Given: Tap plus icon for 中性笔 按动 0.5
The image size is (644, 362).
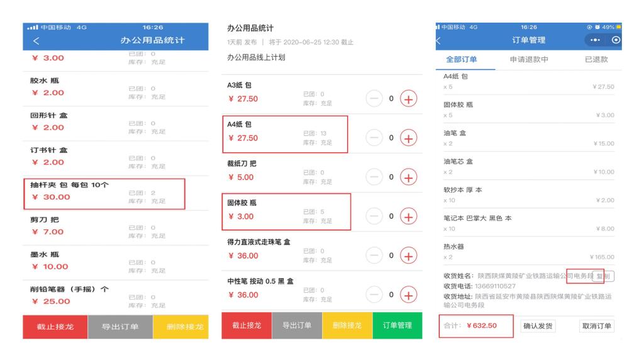Looking at the screenshot, I should coord(409,294).
